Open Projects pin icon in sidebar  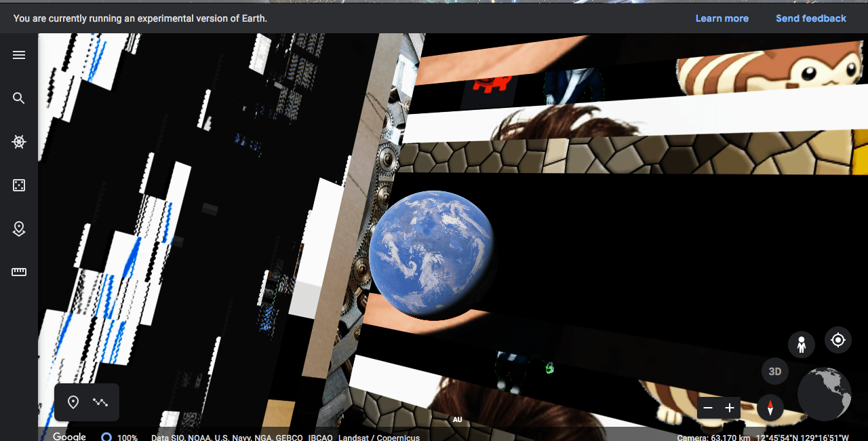pos(19,229)
